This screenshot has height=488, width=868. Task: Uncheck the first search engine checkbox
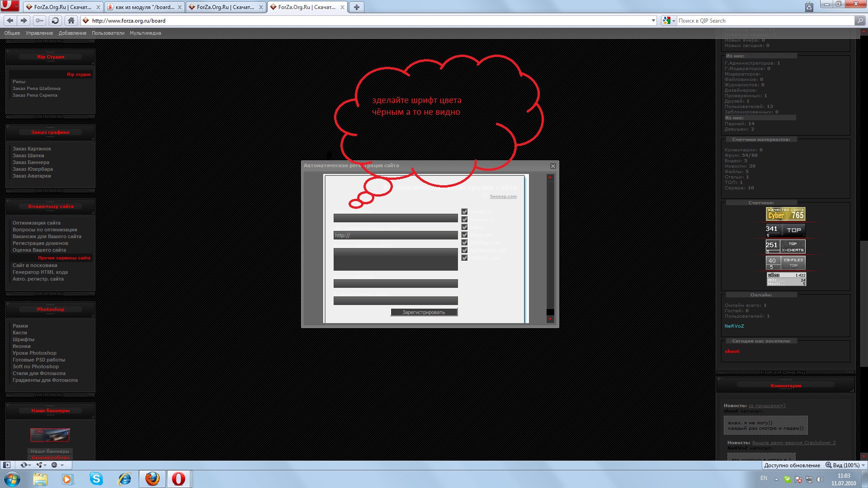coord(464,211)
